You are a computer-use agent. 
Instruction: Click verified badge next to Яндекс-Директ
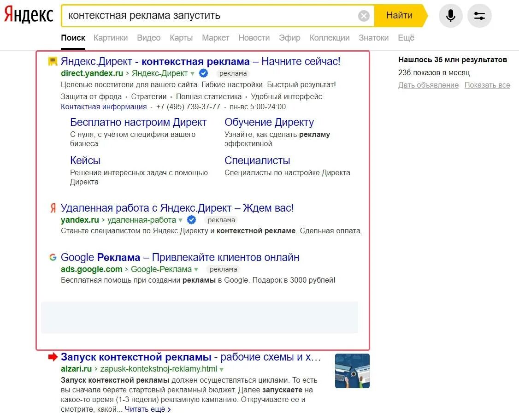(204, 73)
